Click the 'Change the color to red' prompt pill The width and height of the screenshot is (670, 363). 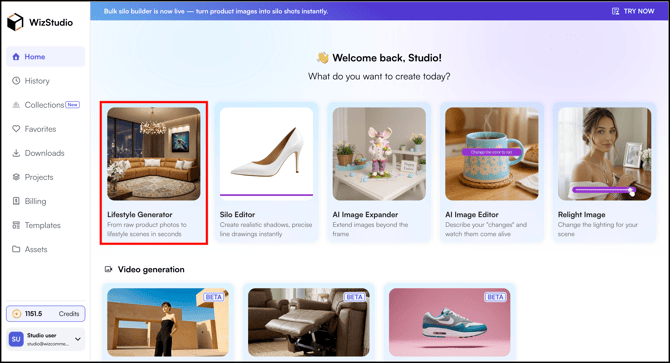(x=492, y=152)
